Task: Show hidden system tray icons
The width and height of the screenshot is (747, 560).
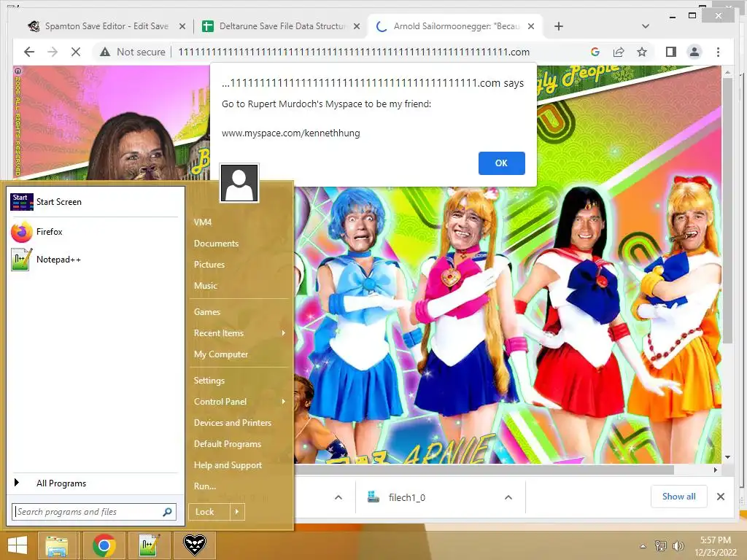Action: (x=643, y=546)
